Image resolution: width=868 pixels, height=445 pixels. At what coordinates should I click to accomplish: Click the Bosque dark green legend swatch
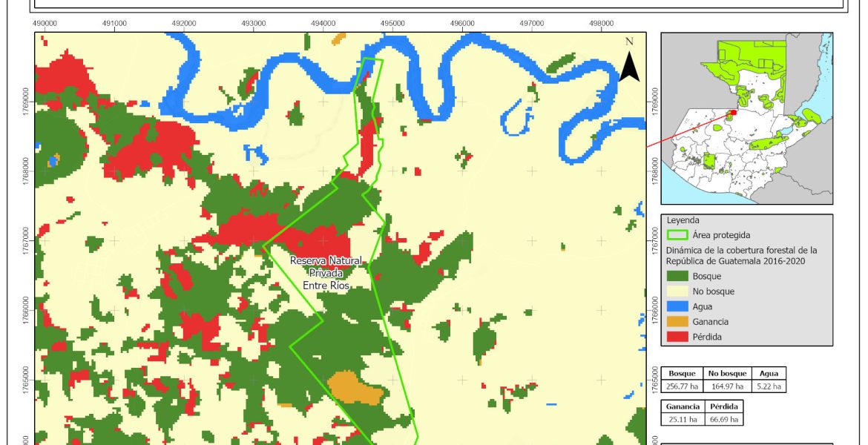[677, 277]
